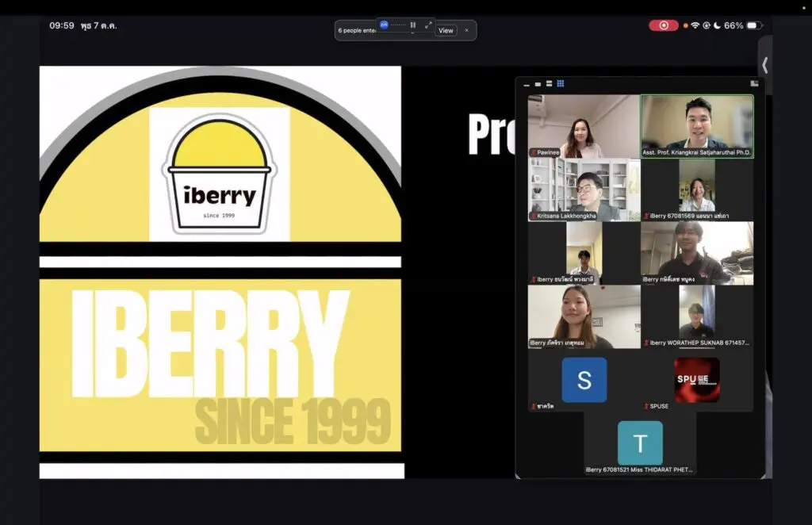Image resolution: width=812 pixels, height=525 pixels.
Task: Click the 'Asst. Prof. Kriangkrai Satjaharuthai Ph.D.' name label
Action: tap(696, 152)
